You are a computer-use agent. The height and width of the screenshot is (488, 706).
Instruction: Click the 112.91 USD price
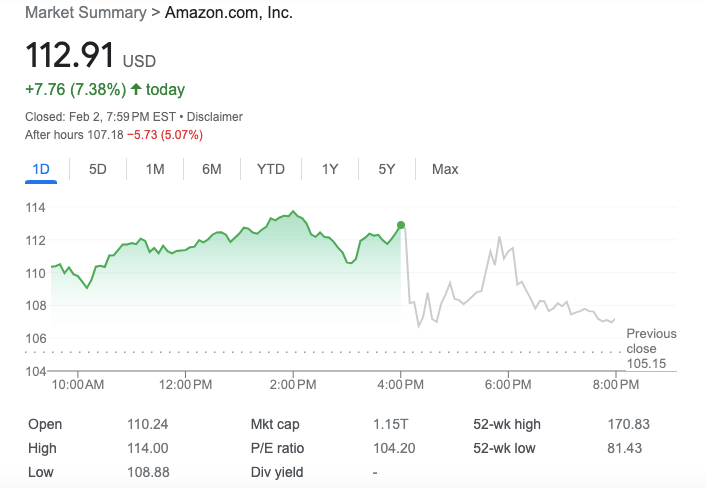pos(91,55)
